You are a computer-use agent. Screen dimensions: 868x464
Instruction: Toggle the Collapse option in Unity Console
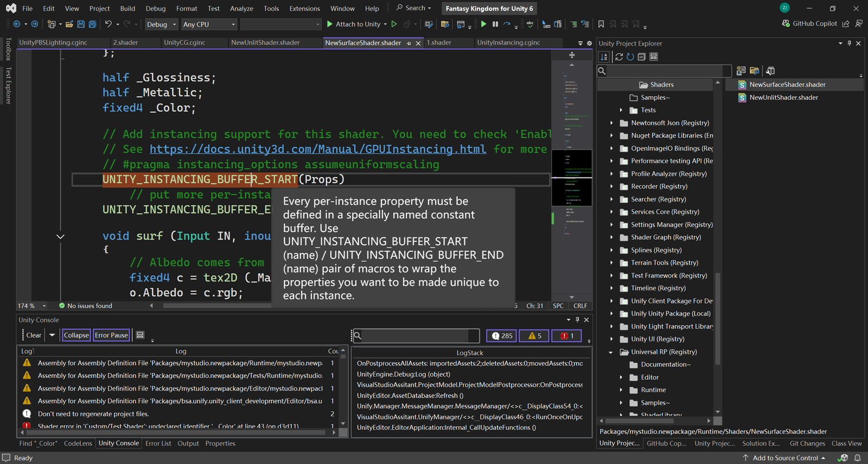[76, 335]
